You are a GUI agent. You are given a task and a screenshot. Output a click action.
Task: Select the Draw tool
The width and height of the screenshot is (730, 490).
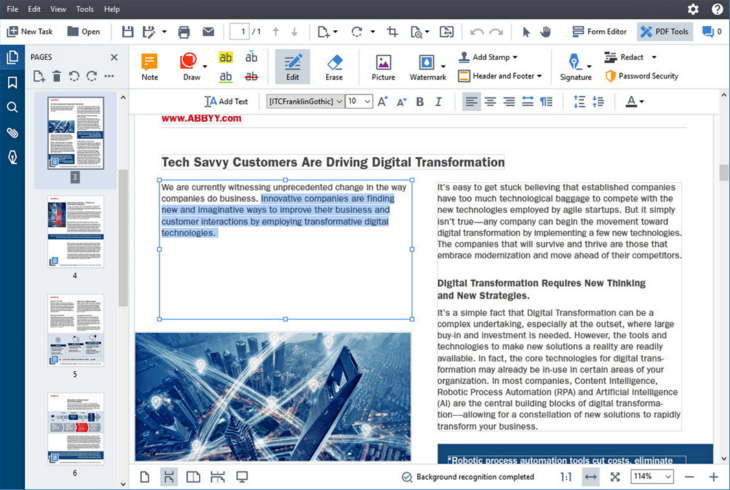tap(191, 67)
